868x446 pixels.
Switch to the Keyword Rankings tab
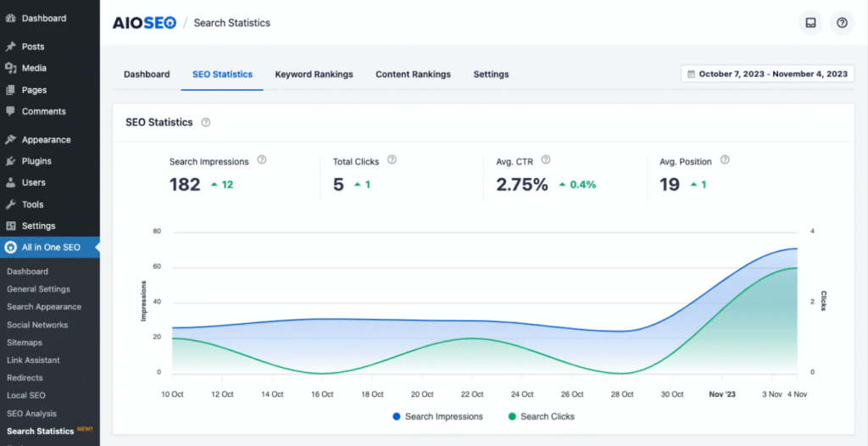[x=314, y=75]
